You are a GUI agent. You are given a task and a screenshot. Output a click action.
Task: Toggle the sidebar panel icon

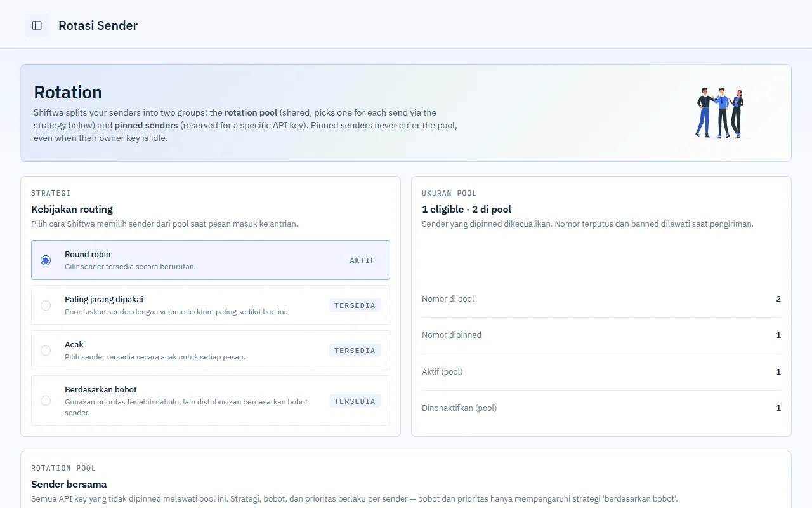tap(37, 25)
